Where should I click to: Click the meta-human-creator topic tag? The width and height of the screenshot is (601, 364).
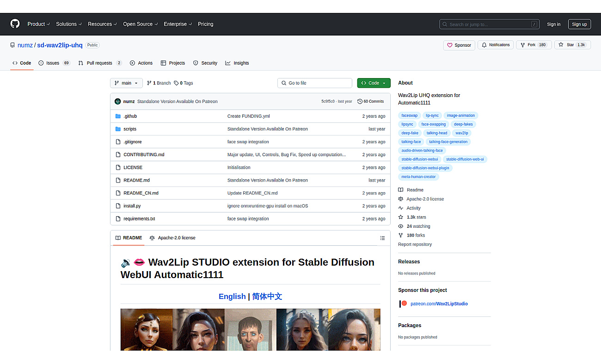click(x=418, y=177)
